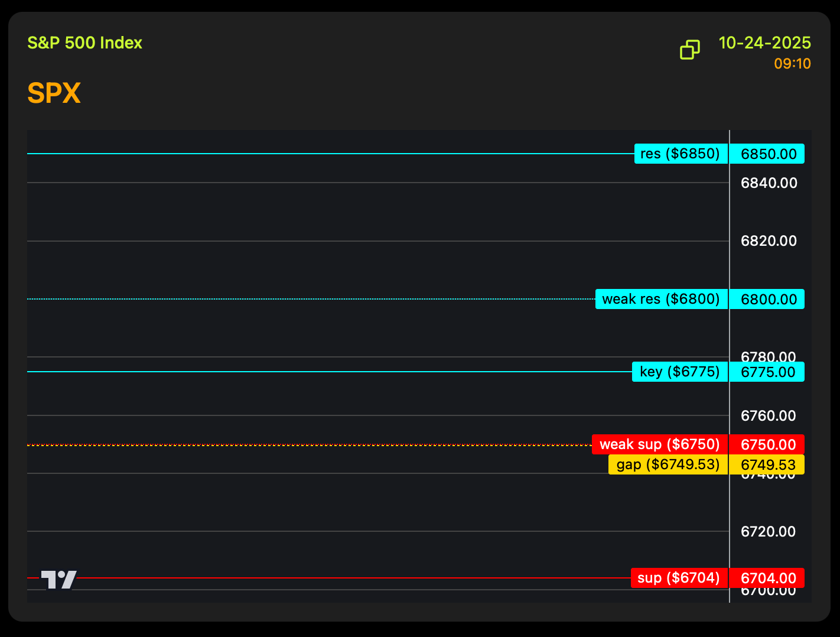Click the 6775.00 price axis tag
Image resolution: width=840 pixels, height=637 pixels.
(x=768, y=372)
